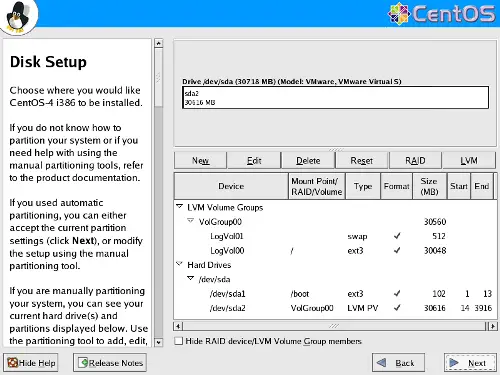This screenshot has width=500, height=375.
Task: Click help panel scroll down arrow
Action: tap(159, 342)
